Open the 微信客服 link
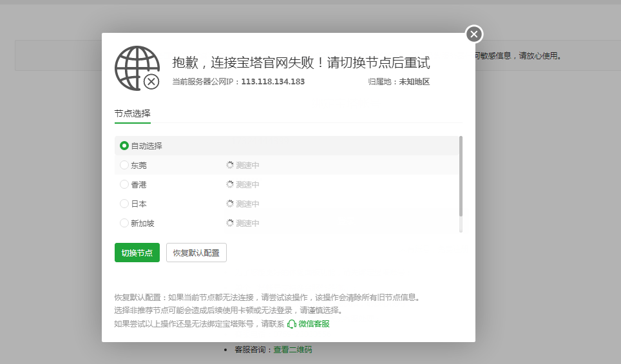Viewport: 621px width, 364px height. [314, 324]
